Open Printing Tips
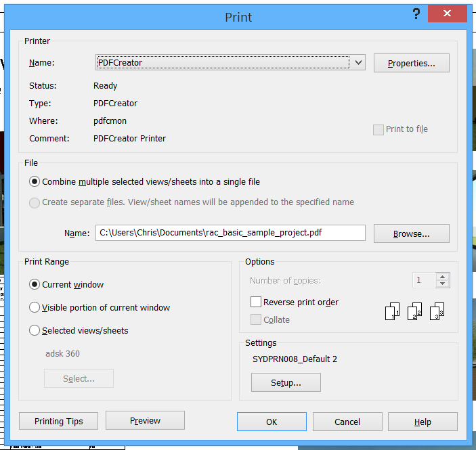This screenshot has height=450, width=476. [59, 422]
